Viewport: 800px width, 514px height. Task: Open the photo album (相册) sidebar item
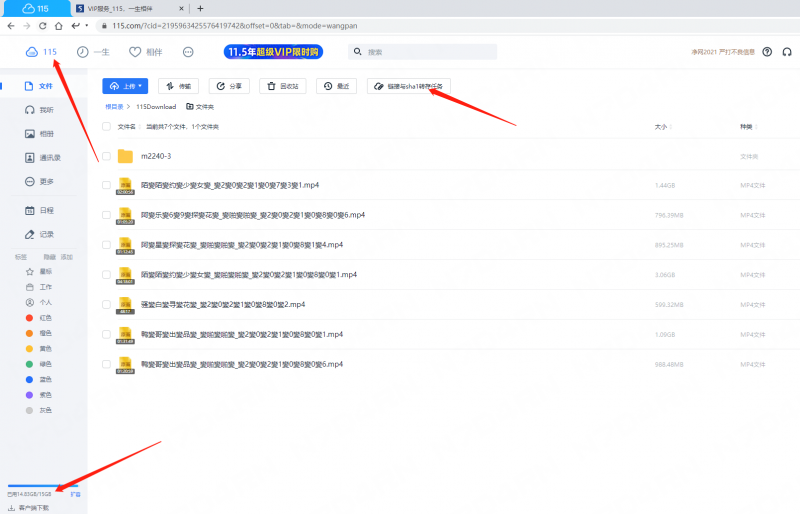(40, 134)
